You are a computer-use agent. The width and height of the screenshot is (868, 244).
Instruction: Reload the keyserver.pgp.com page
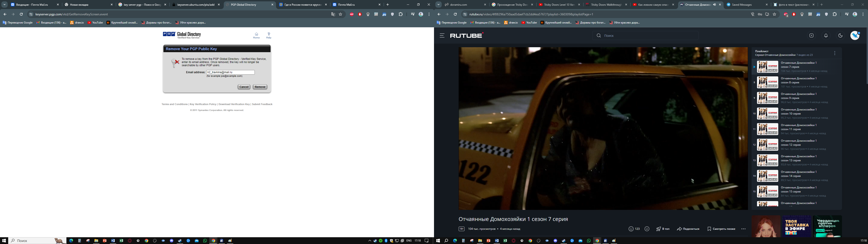[21, 14]
